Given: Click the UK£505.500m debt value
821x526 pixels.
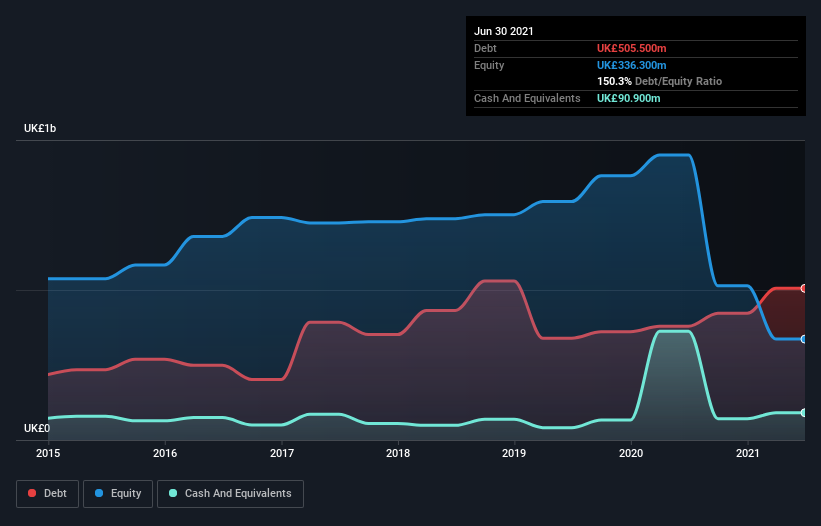Looking at the screenshot, I should [631, 48].
